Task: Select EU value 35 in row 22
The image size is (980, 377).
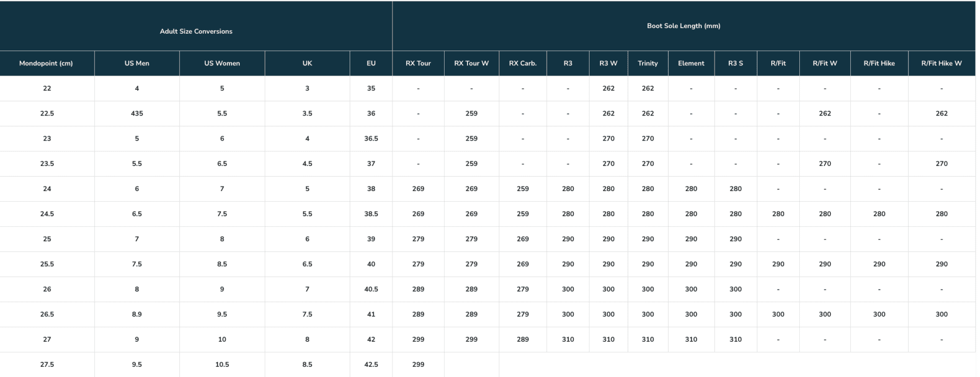Action: [x=371, y=88]
